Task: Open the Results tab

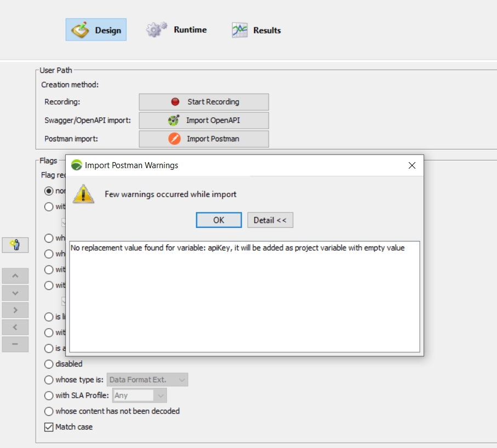Action: pyautogui.click(x=256, y=30)
